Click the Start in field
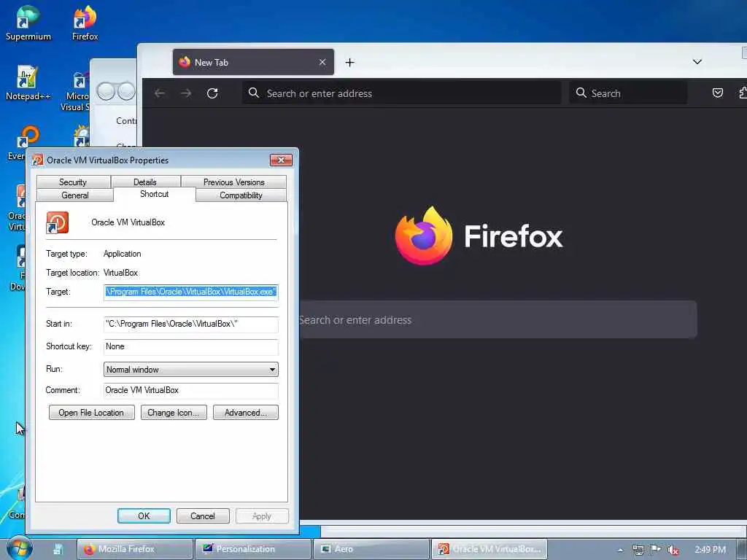Image resolution: width=747 pixels, height=560 pixels. click(x=190, y=324)
